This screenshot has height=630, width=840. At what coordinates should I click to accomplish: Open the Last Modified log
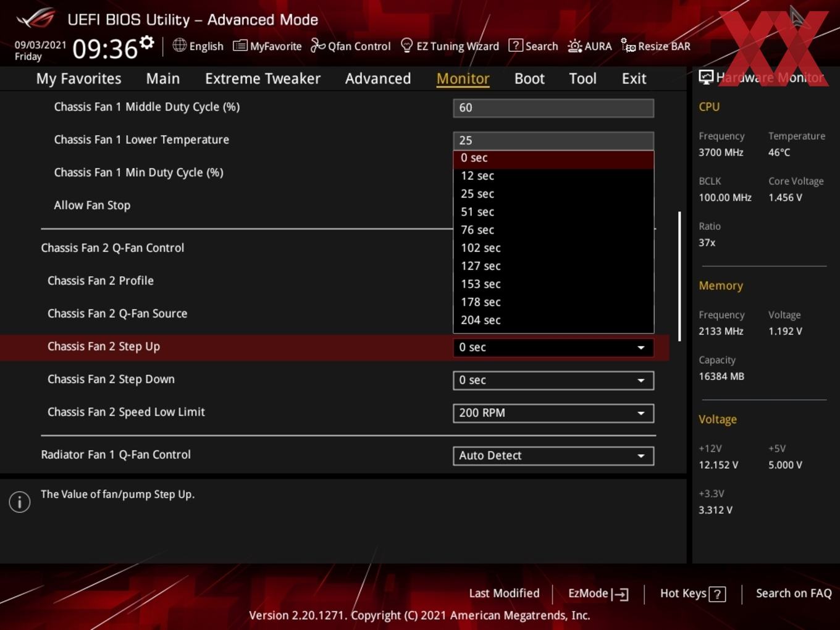504,594
